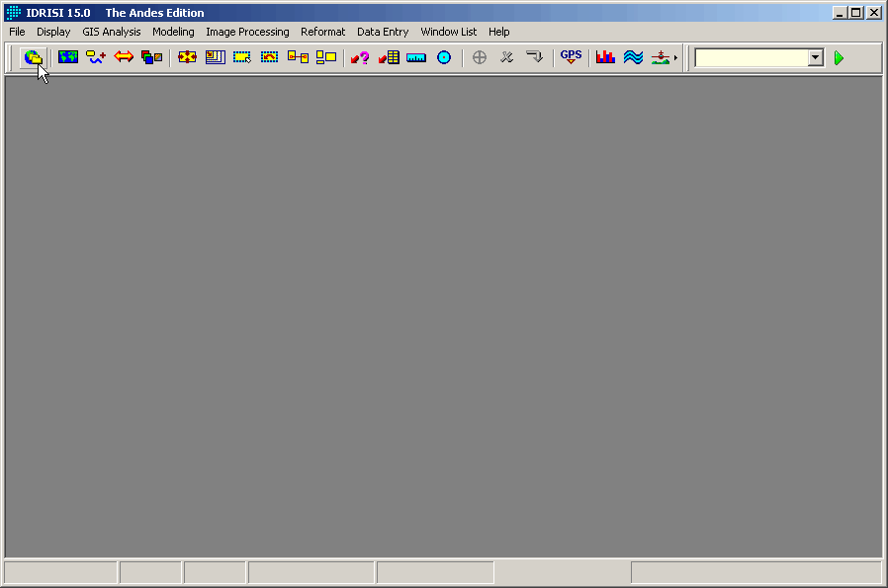Open the Modeling menu

173,32
